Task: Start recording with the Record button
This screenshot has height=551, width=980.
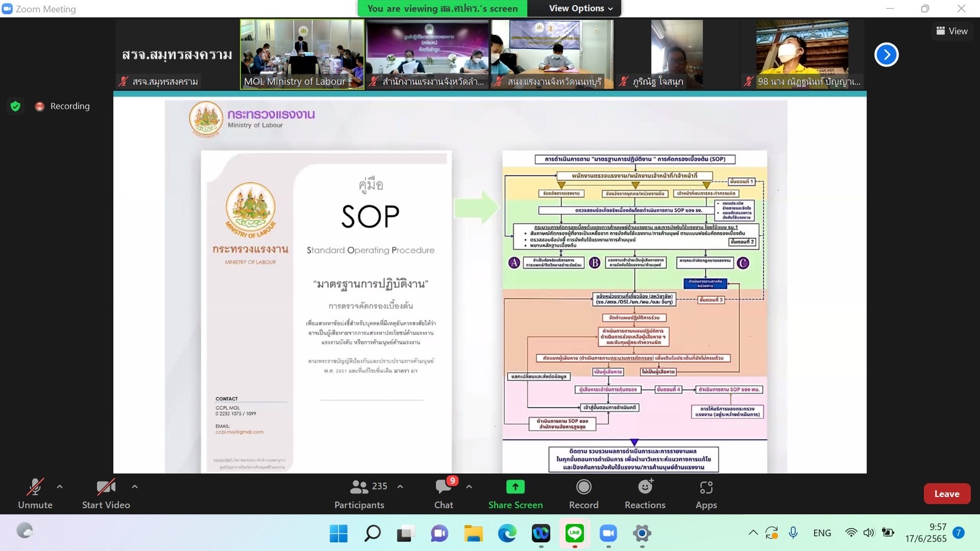Action: pyautogui.click(x=583, y=494)
